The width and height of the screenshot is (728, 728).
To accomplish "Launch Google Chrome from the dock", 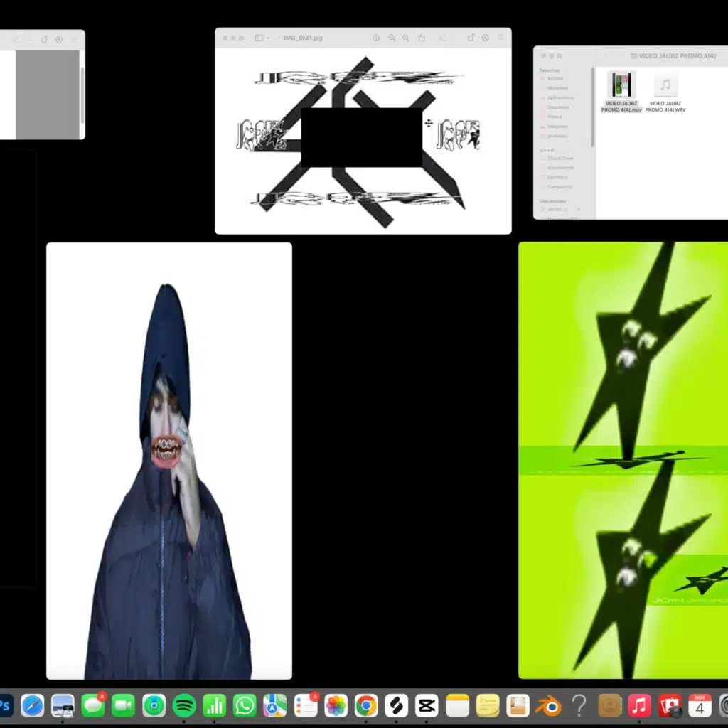I will [366, 705].
